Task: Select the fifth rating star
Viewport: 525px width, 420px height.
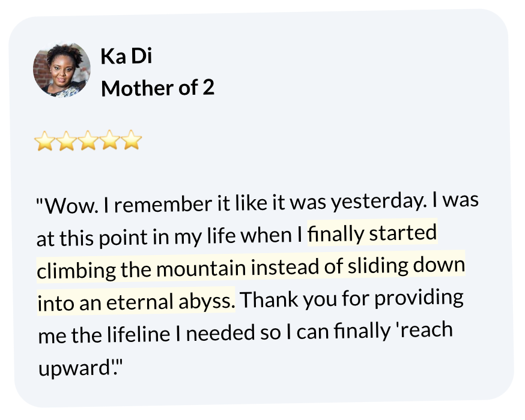Action: 132,141
